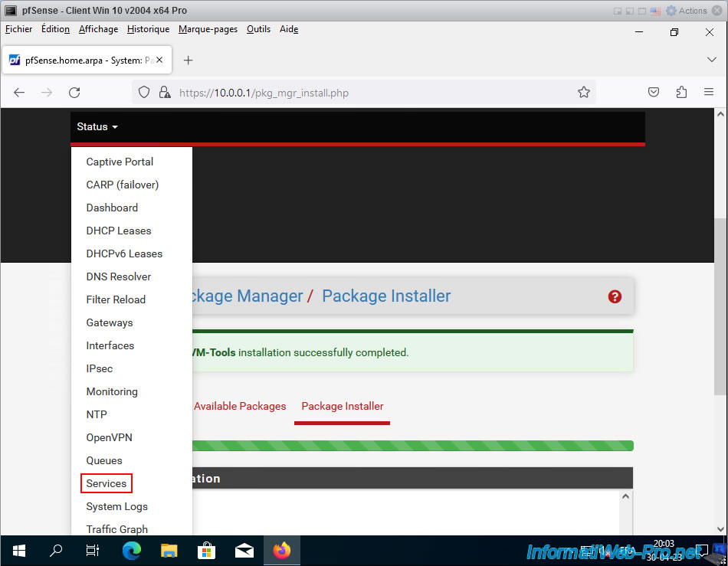Launch Microsoft Edge from the taskbar

pos(131,551)
